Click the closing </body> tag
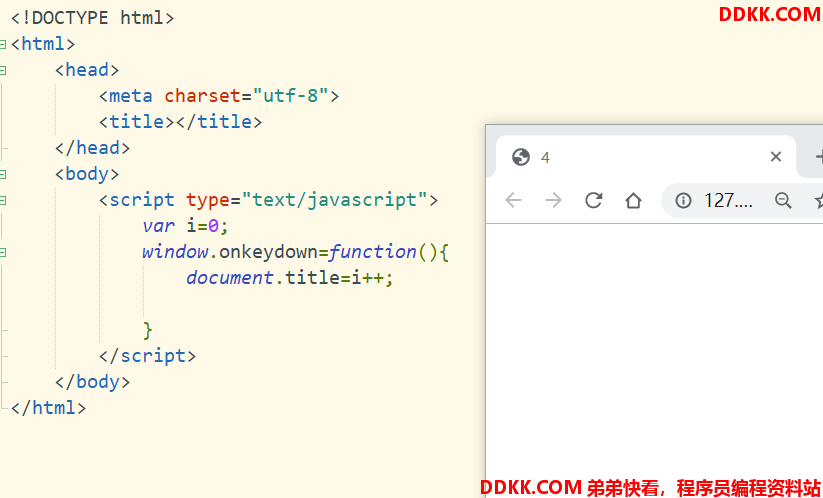Image resolution: width=823 pixels, height=498 pixels. (92, 382)
